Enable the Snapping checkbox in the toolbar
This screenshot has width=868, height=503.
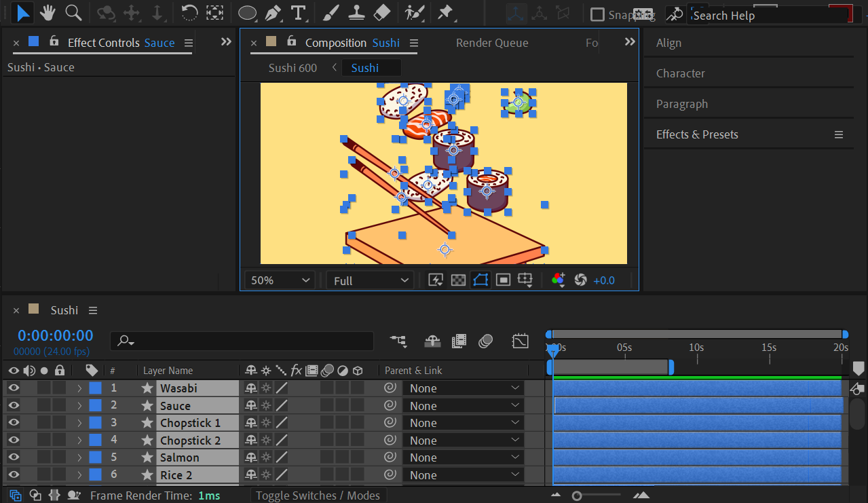[x=597, y=14]
